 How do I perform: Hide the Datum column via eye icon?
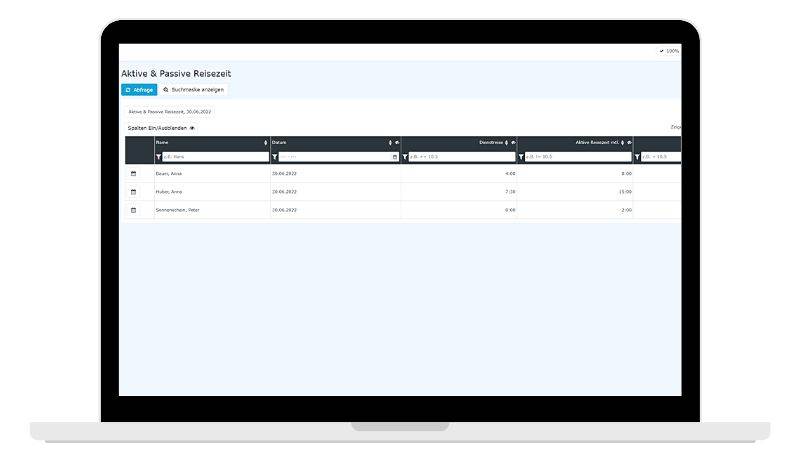coord(397,143)
